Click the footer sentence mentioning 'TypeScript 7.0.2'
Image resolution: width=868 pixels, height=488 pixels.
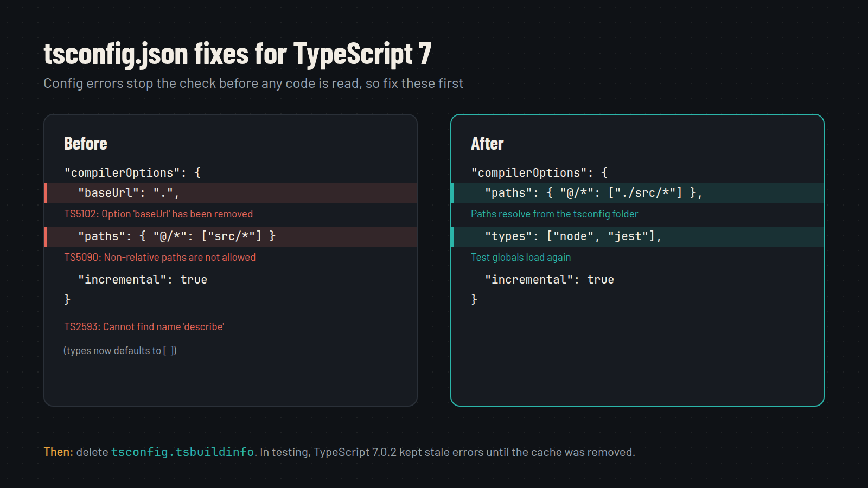click(448, 452)
